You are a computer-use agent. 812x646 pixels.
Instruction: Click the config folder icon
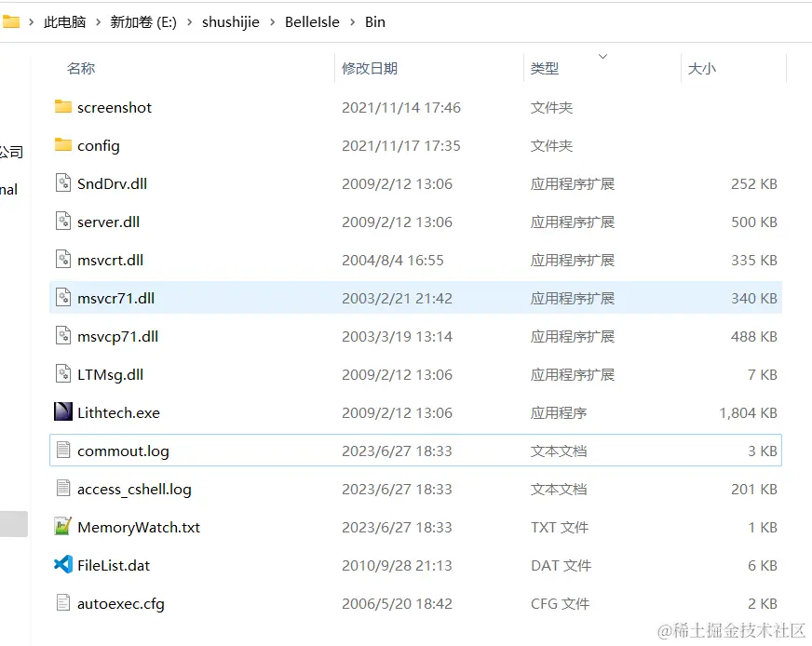(63, 145)
